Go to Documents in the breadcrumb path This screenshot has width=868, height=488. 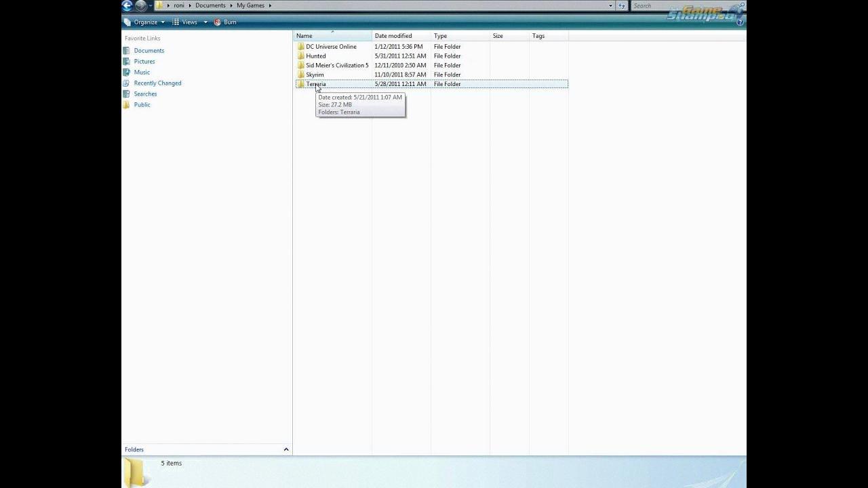pos(210,5)
